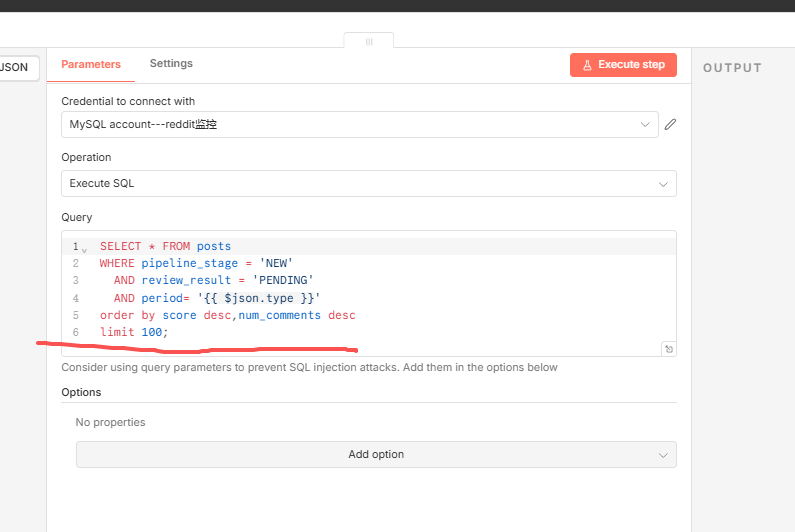Screen dimensions: 795x532
Task: Open the expanded query editor icon
Action: tap(668, 349)
